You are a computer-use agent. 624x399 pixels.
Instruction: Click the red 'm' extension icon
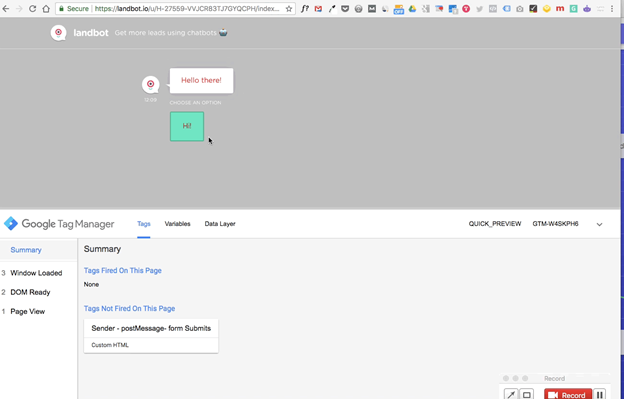point(560,9)
